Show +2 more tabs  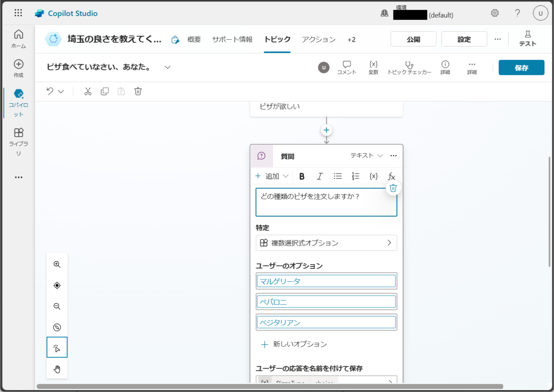(x=351, y=40)
